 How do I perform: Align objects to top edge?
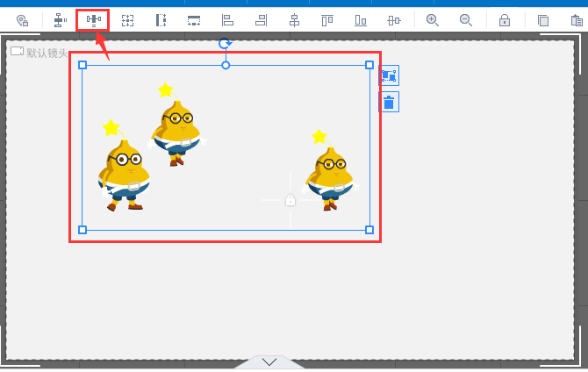(x=327, y=20)
